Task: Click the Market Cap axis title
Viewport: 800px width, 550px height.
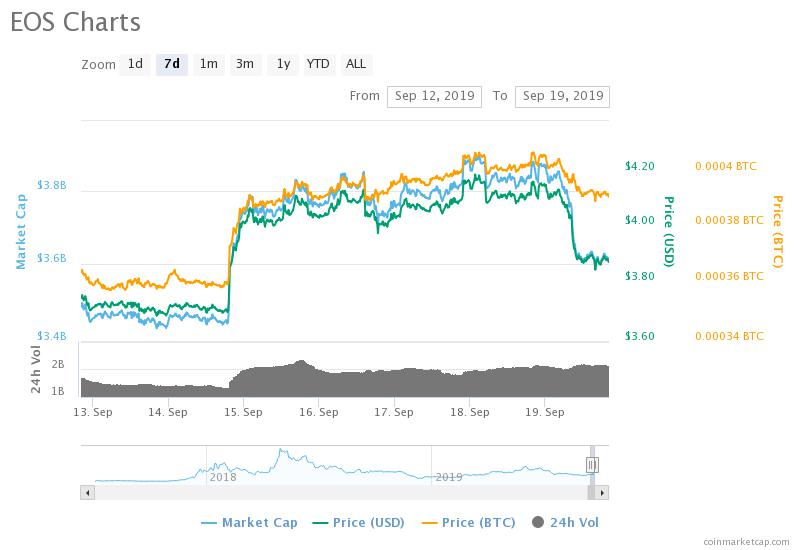Action: click(x=20, y=232)
